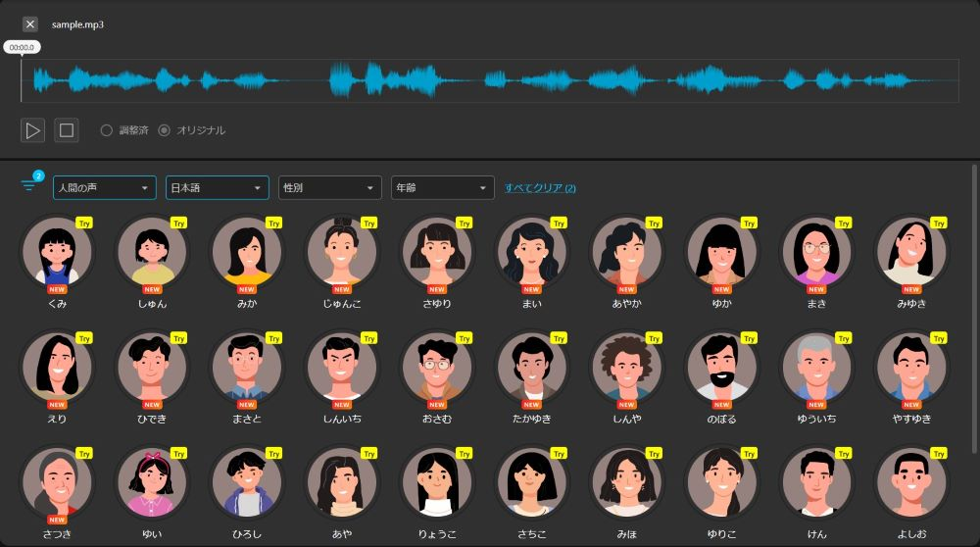Open the 日本語 language dropdown
Image resolution: width=980 pixels, height=547 pixels.
coord(217,187)
